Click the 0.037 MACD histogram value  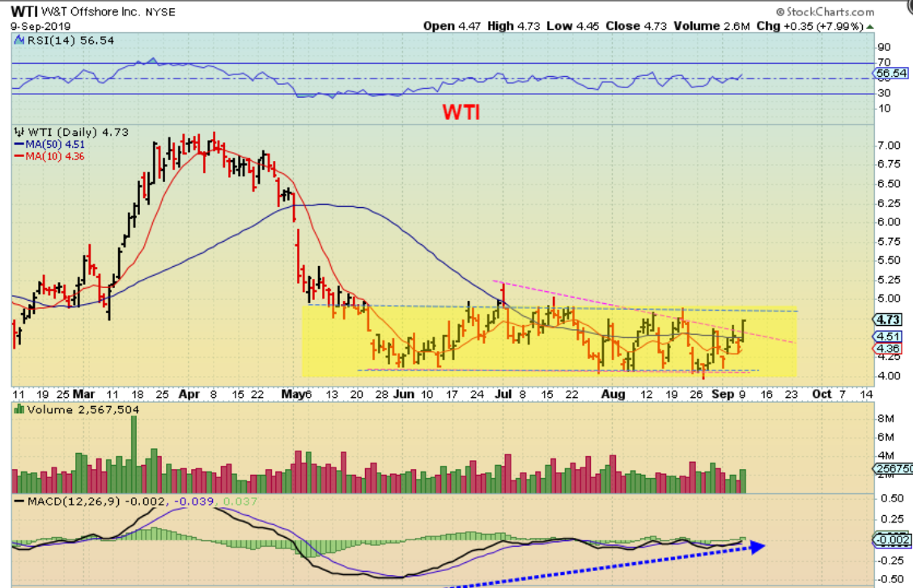click(x=240, y=501)
